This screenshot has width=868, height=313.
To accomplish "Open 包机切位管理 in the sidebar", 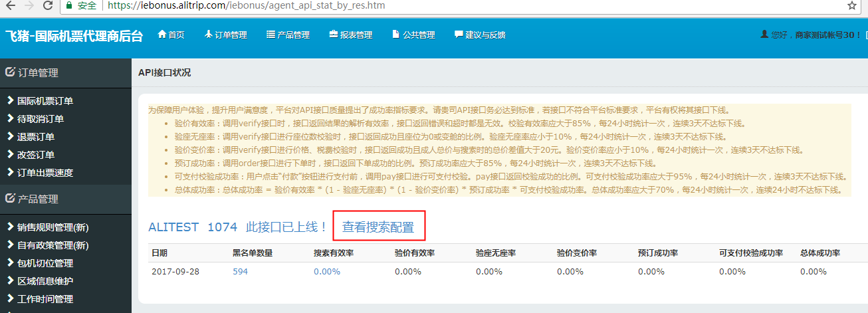I will tap(45, 263).
